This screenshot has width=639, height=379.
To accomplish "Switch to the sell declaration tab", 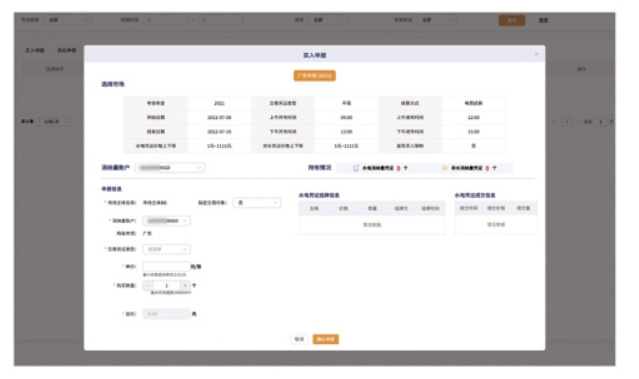I will pyautogui.click(x=66, y=50).
